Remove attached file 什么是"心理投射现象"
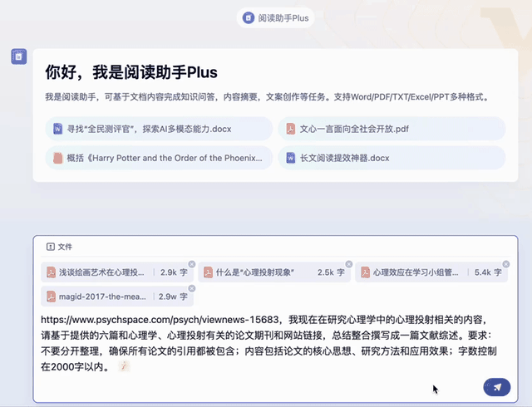The height and width of the screenshot is (407, 532). [x=349, y=264]
